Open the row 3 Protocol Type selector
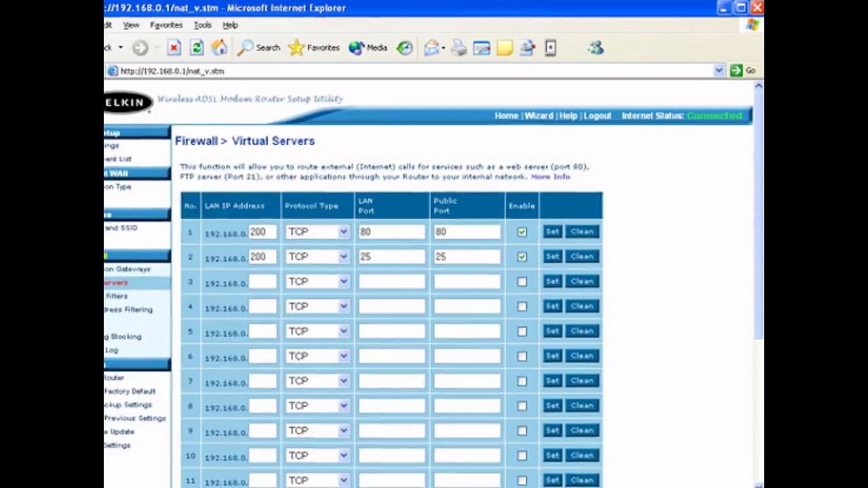Viewport: 868px width, 488px height. pos(317,281)
